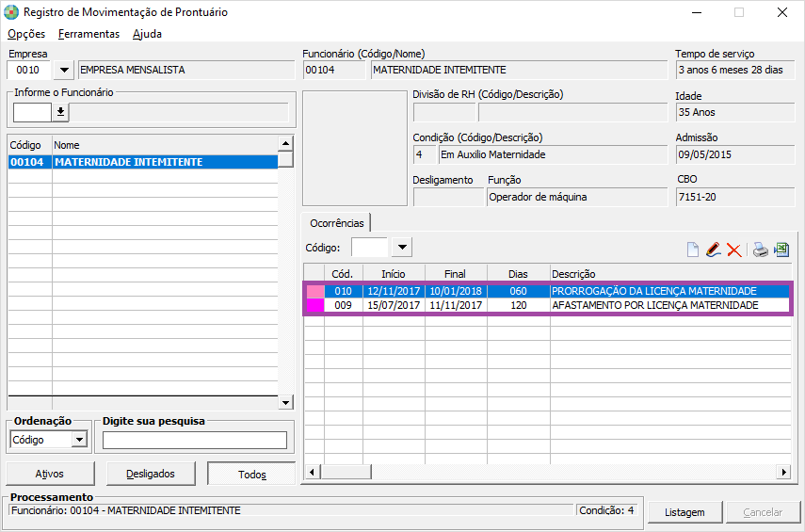This screenshot has height=532, width=805.
Task: Delete occurrence with the red X icon
Action: point(734,250)
